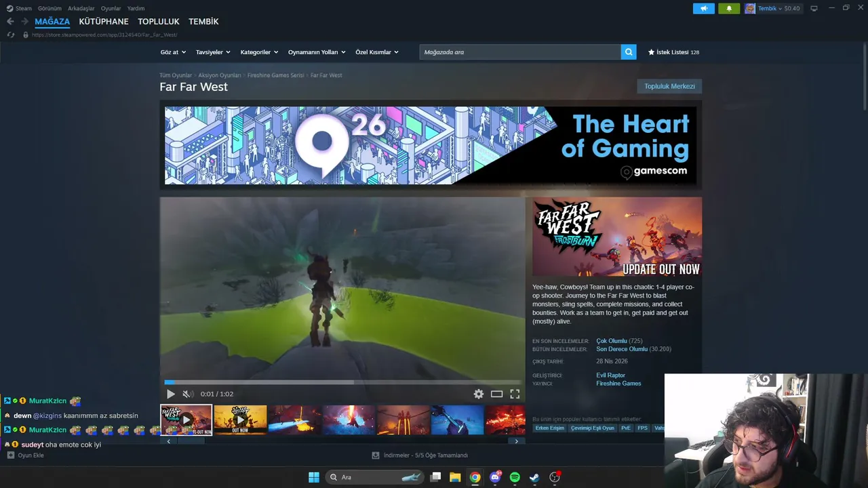868x488 pixels.
Task: Select the Çevrimiçi Eşli Oyun tag
Action: coord(593,428)
